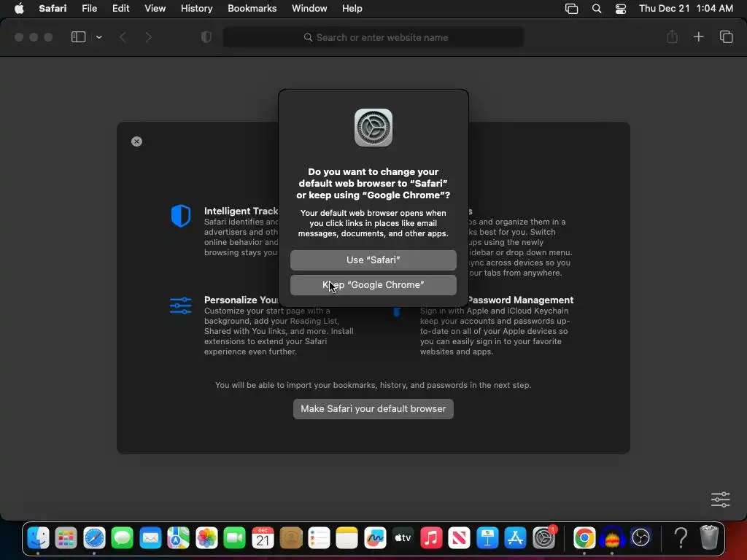Open Audacity from the Dock
This screenshot has height=560, width=747.
click(x=612, y=538)
